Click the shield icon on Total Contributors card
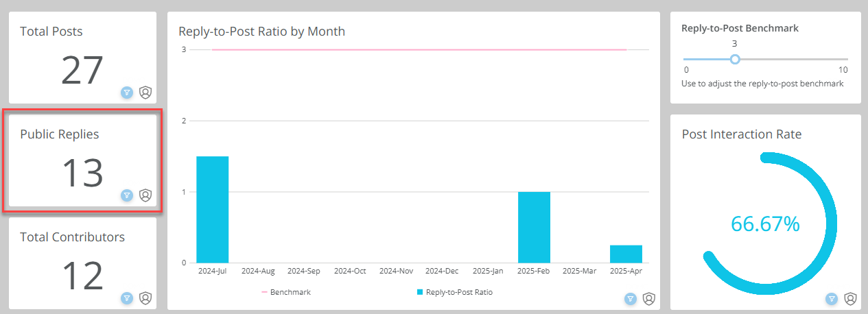 [145, 298]
